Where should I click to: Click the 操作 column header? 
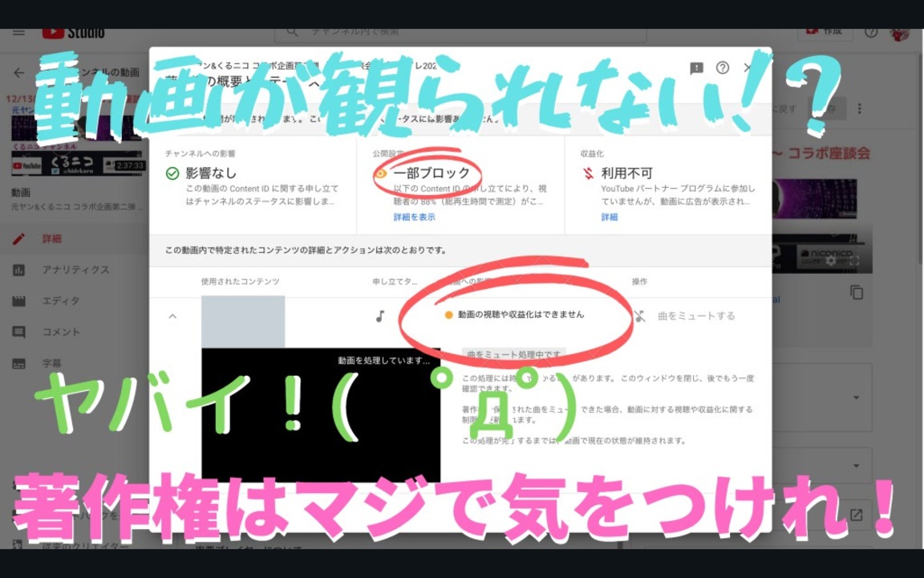pyautogui.click(x=639, y=282)
